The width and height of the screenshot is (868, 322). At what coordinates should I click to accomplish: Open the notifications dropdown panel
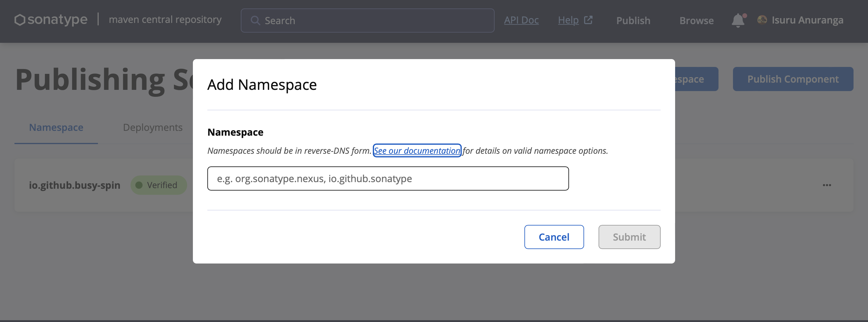tap(738, 20)
